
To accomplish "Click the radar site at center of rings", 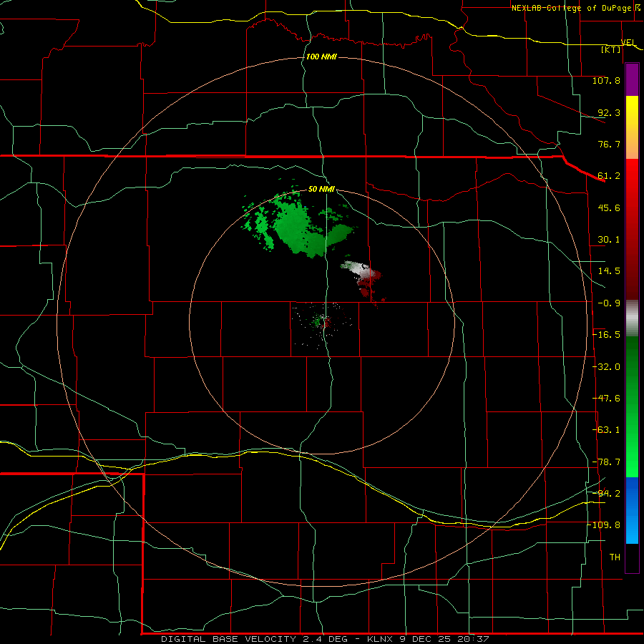I will coord(323,321).
